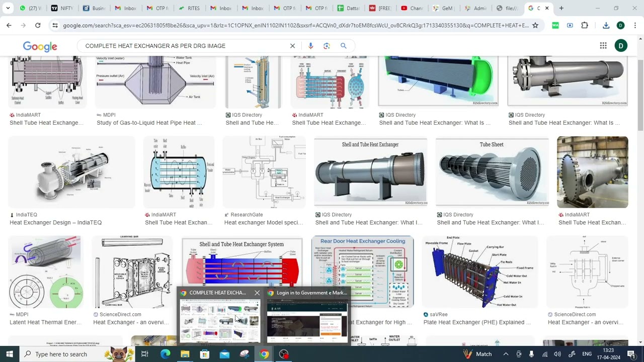Open the ResearchGate schematic diagram image

264,172
